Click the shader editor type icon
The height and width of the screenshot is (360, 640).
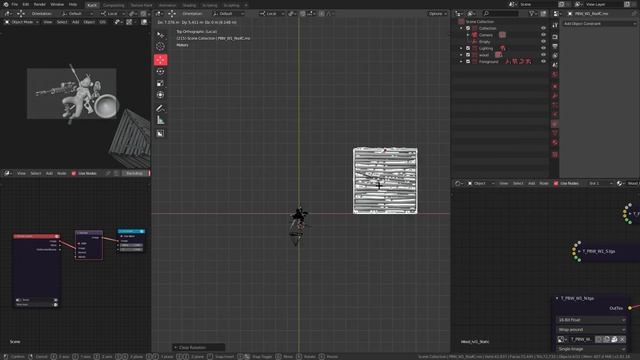click(458, 184)
